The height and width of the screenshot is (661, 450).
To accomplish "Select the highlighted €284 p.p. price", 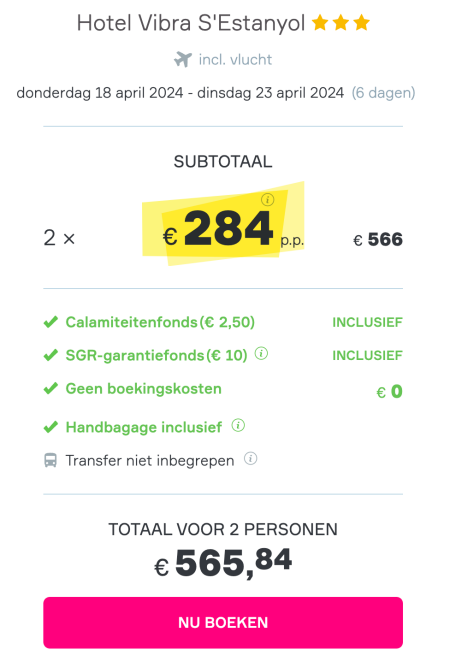I will [x=233, y=229].
